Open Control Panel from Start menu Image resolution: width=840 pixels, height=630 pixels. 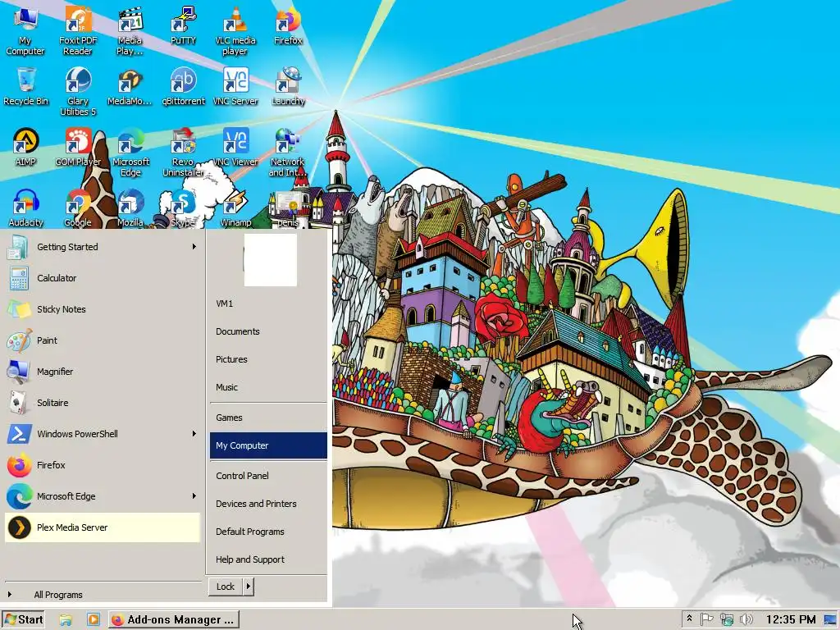(x=268, y=476)
